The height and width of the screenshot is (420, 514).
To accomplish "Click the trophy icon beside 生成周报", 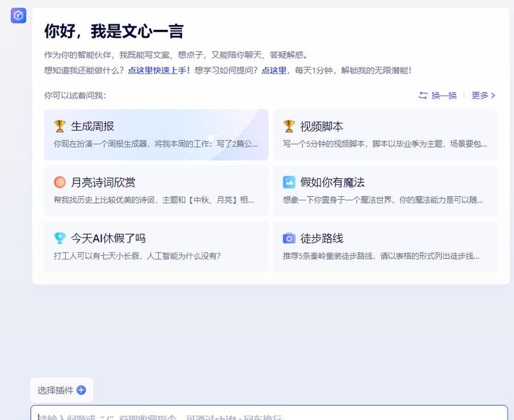I will (x=60, y=126).
